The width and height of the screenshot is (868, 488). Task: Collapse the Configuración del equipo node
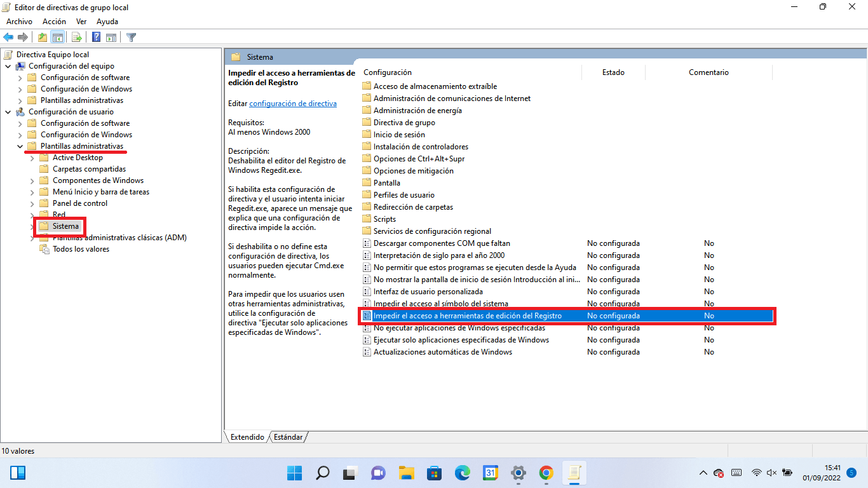[x=8, y=66]
